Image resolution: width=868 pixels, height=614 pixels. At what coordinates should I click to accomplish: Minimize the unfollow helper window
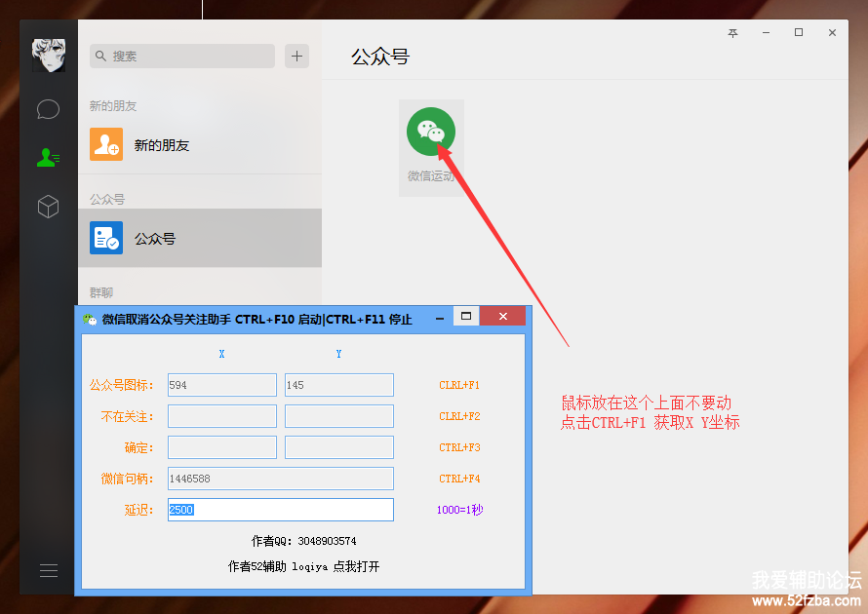(440, 319)
